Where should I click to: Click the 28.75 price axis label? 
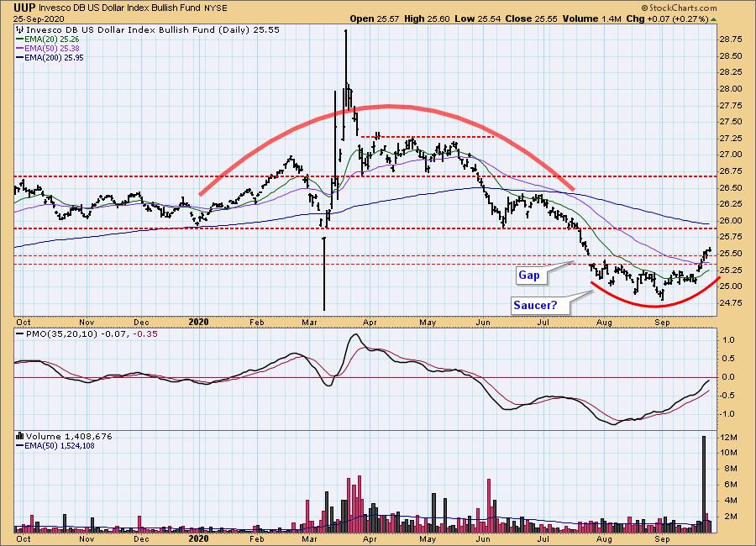(731, 39)
